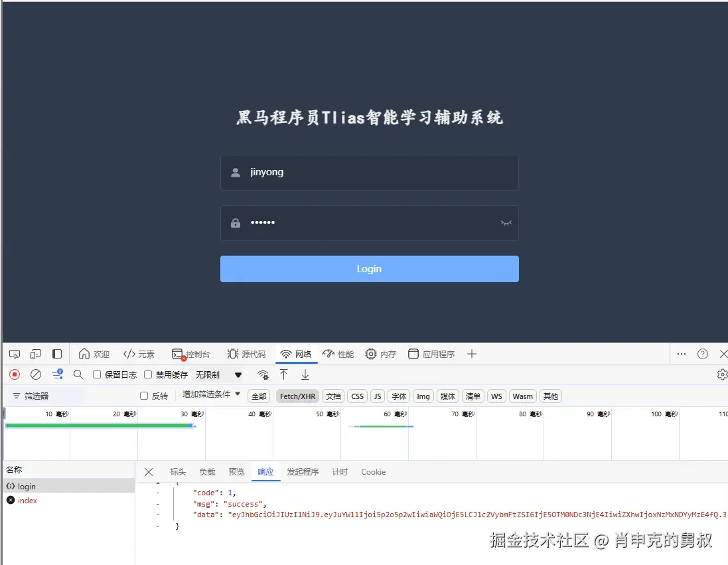Open the 发起程序 initiator tab

pyautogui.click(x=303, y=472)
